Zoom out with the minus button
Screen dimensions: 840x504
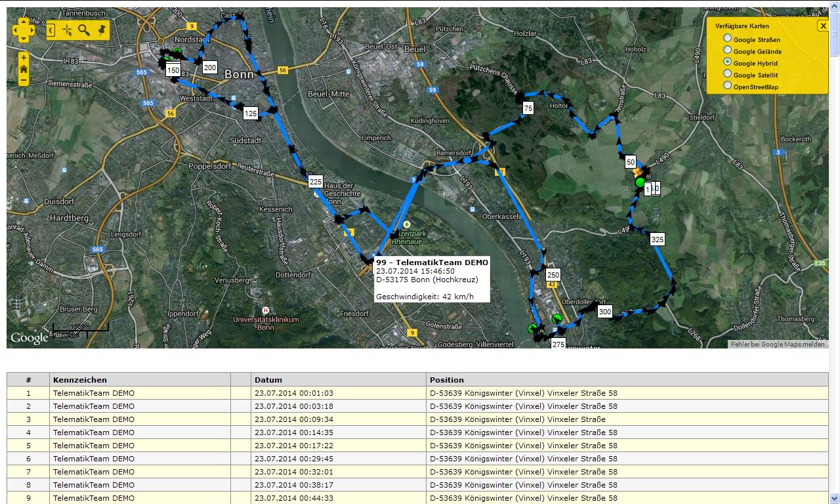24,80
